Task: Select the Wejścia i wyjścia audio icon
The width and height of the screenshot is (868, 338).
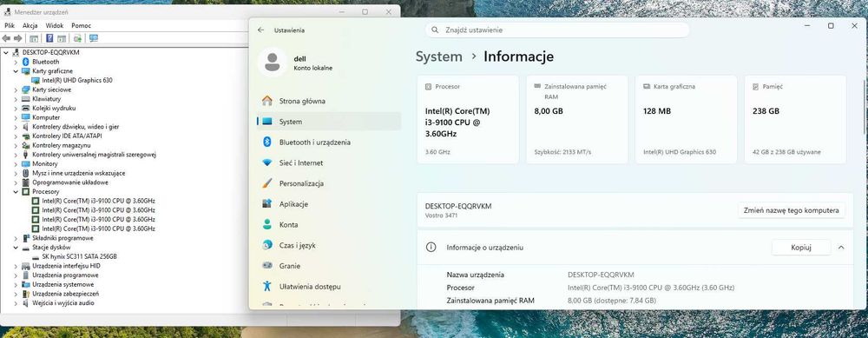Action: [25, 303]
